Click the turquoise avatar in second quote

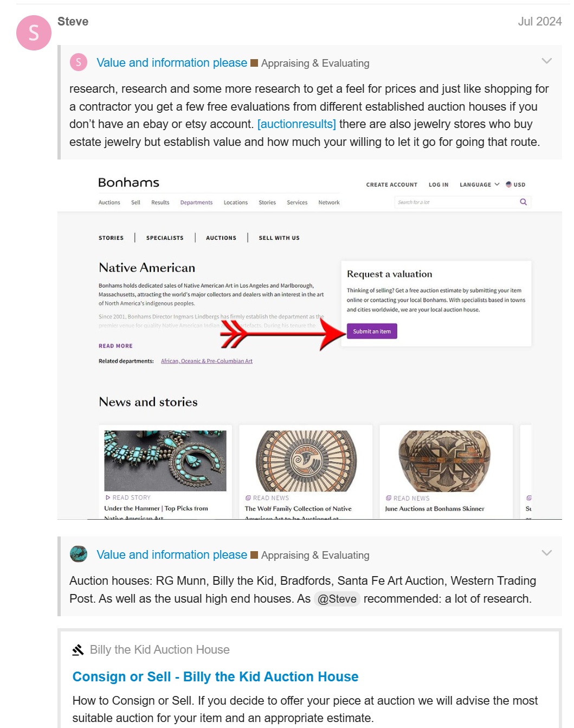click(x=79, y=554)
